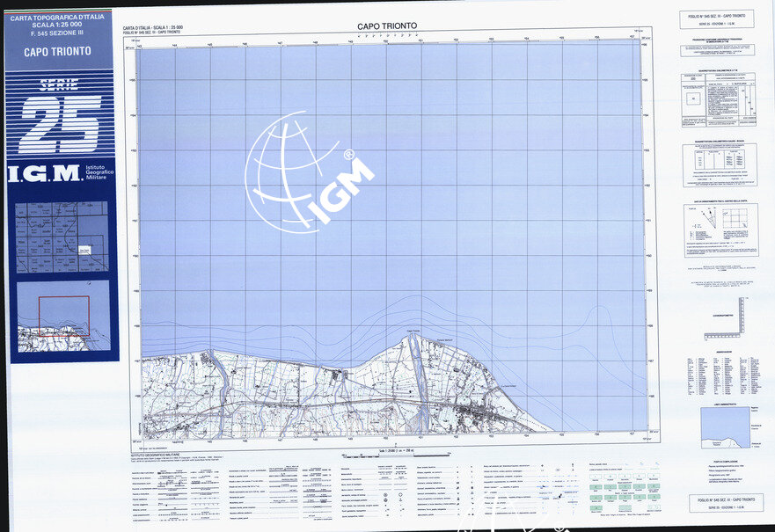775x532 pixels.
Task: Click the highlighted white cell in index grid
Action: tap(83, 251)
